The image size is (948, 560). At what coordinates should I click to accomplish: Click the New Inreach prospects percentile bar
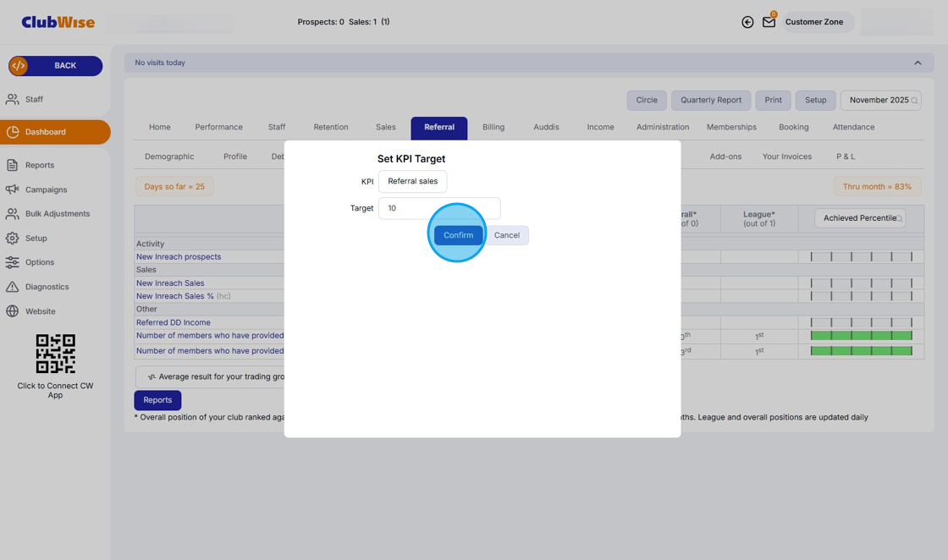[861, 257]
